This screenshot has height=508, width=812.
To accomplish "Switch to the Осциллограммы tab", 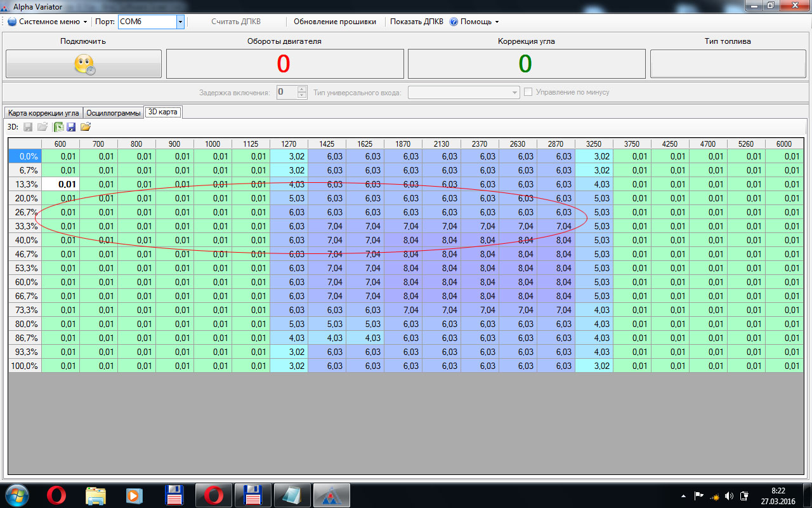I will pyautogui.click(x=113, y=113).
